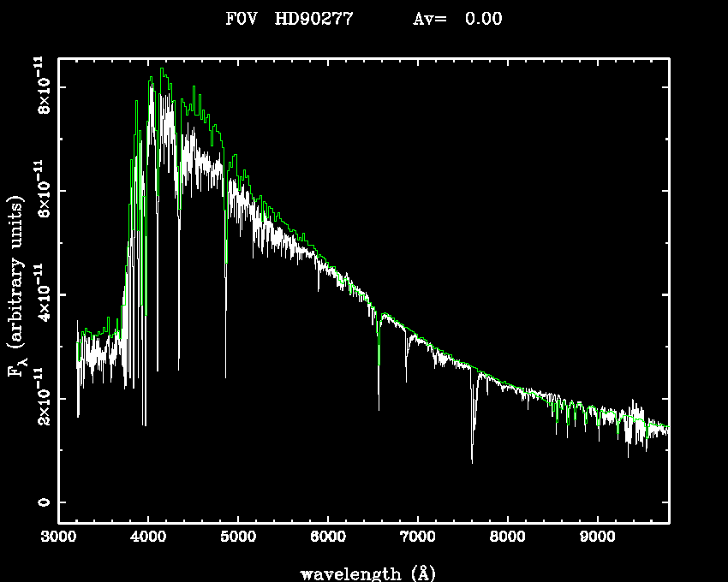Click the 4000 tick label on x-axis
This screenshot has width=728, height=582.
coord(148,537)
